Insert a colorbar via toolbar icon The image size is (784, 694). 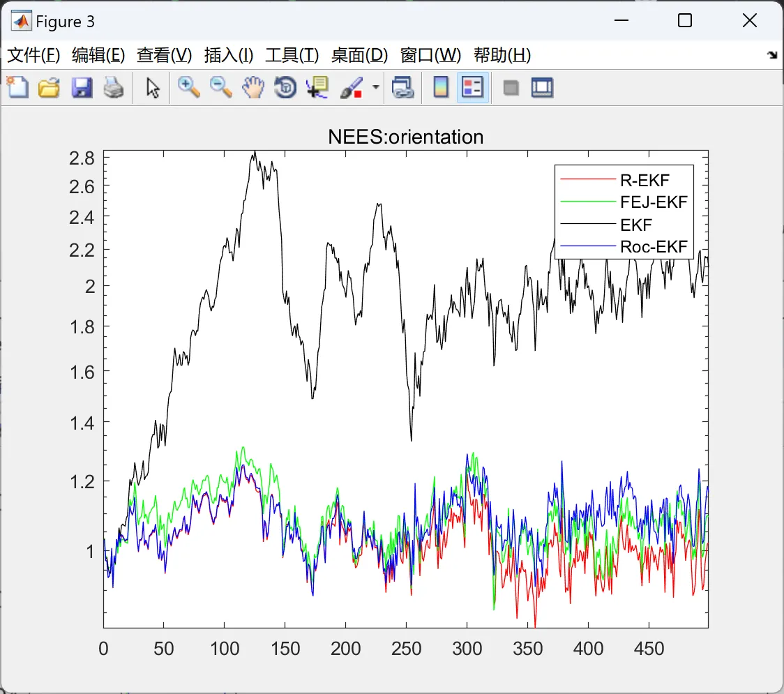tap(441, 87)
